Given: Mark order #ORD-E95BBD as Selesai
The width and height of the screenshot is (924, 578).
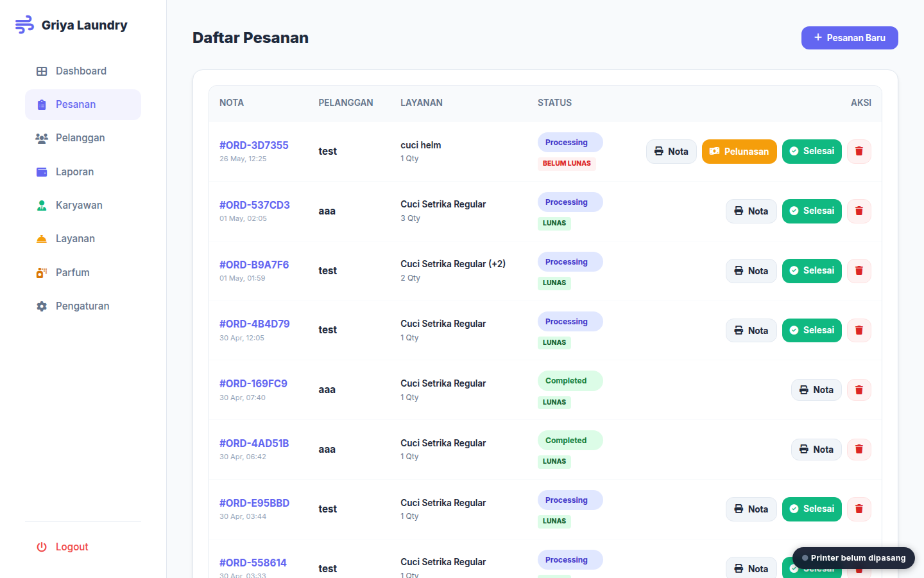Looking at the screenshot, I should (x=812, y=509).
